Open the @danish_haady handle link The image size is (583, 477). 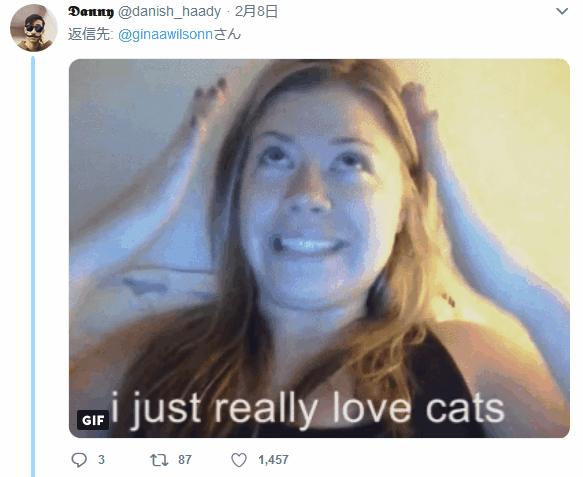tap(170, 12)
